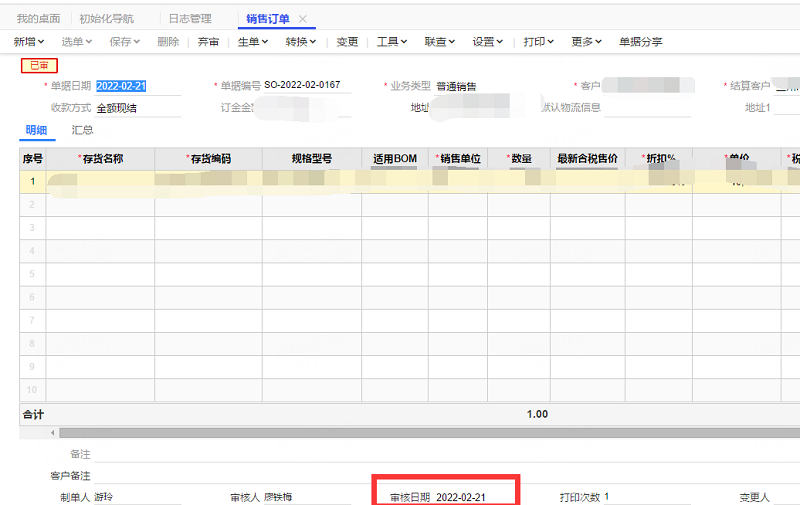The height and width of the screenshot is (505, 800).
Task: Expand the 设置 menu
Action: tap(488, 42)
